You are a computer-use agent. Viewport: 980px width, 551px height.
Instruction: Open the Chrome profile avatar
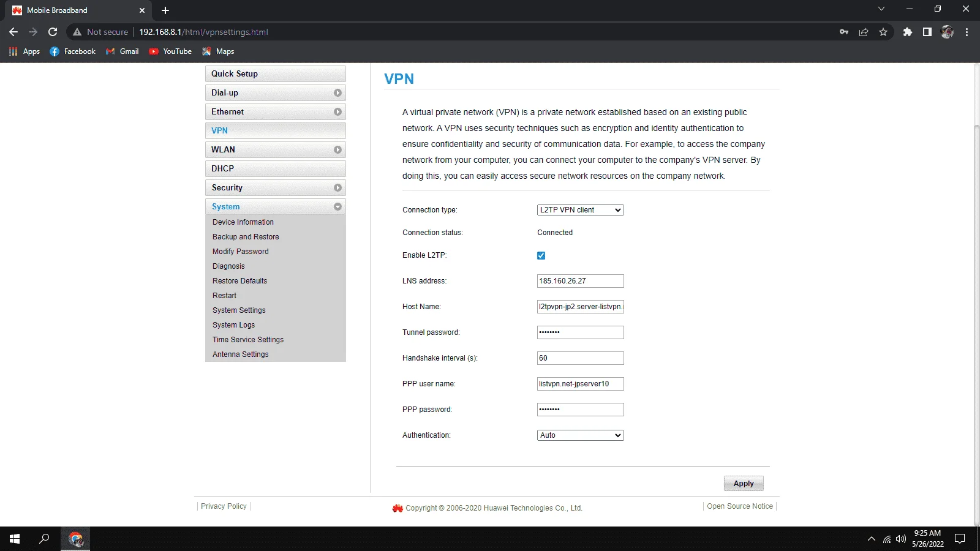coord(947,32)
